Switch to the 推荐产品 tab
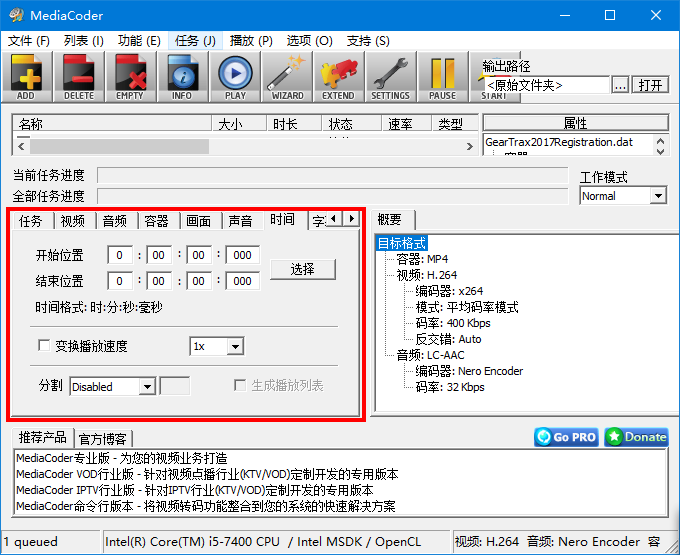Screen dimensions: 680x555 42,437
